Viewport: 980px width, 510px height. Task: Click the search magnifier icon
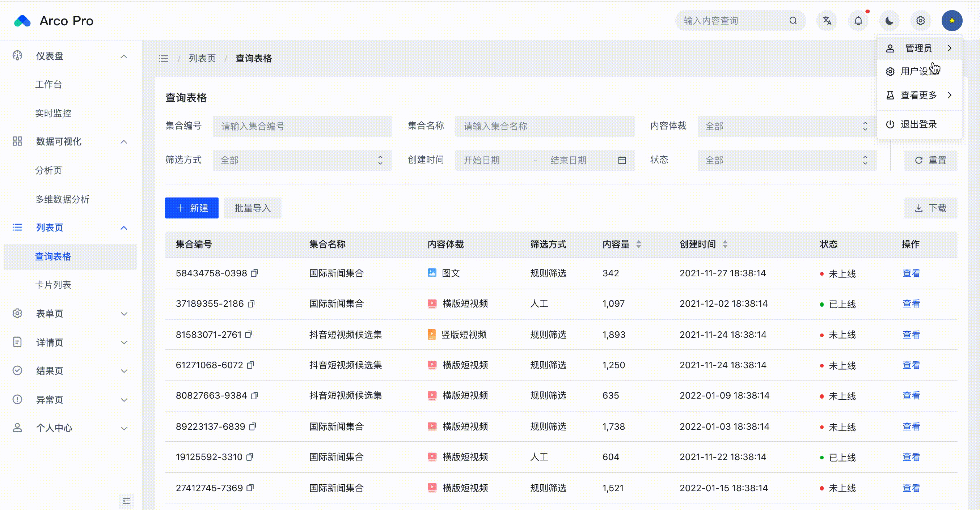793,21
